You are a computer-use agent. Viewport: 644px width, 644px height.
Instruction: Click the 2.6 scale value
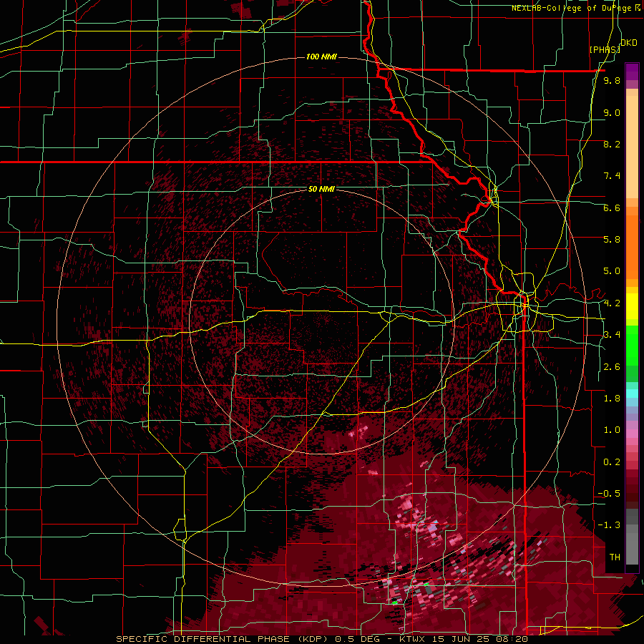coord(612,367)
